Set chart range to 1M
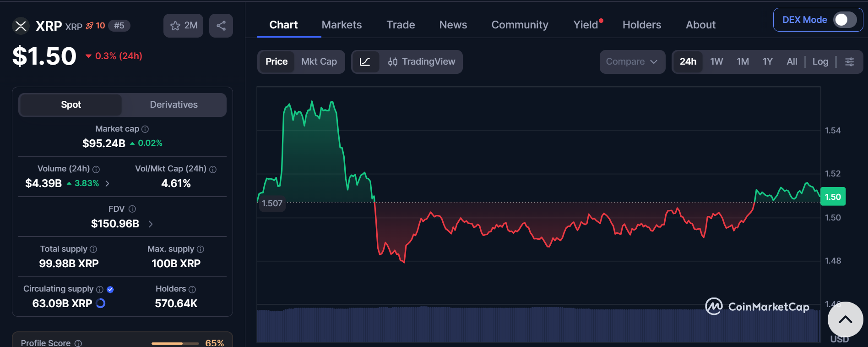 [743, 61]
